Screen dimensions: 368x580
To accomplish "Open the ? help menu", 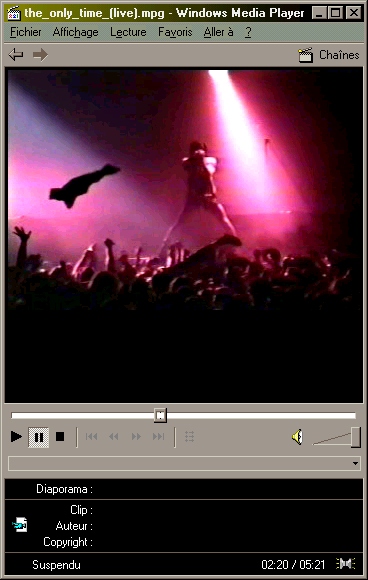I will (x=248, y=32).
